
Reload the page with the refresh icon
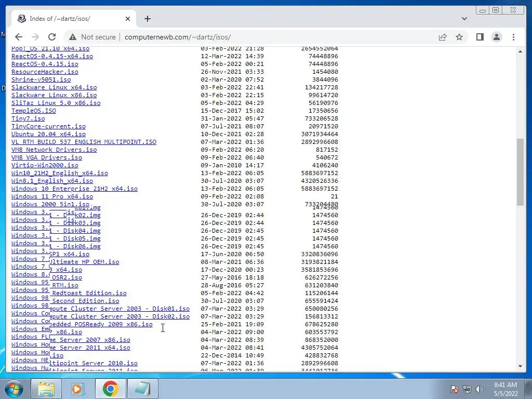[52, 37]
